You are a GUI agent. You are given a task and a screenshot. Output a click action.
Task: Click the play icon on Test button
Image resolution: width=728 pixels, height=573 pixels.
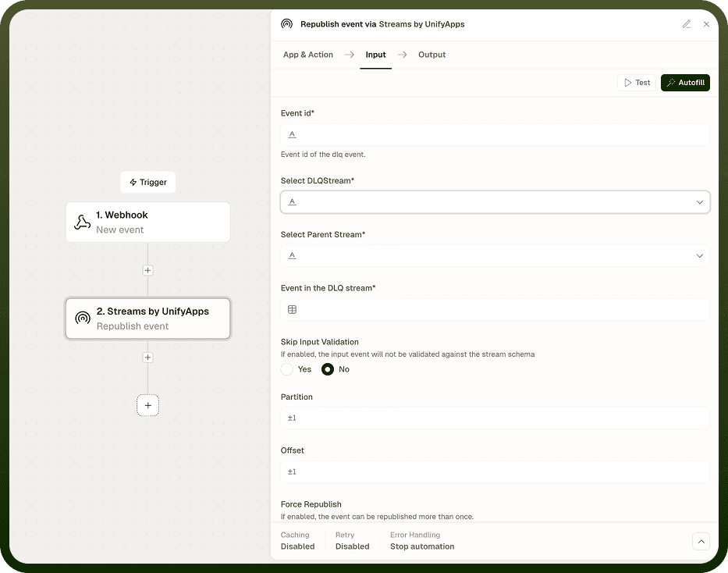click(627, 83)
